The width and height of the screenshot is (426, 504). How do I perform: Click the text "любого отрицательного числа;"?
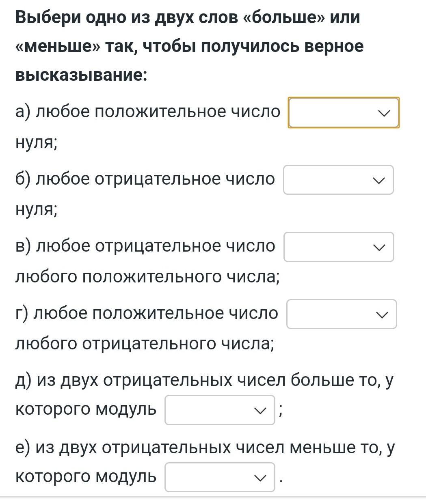[145, 344]
